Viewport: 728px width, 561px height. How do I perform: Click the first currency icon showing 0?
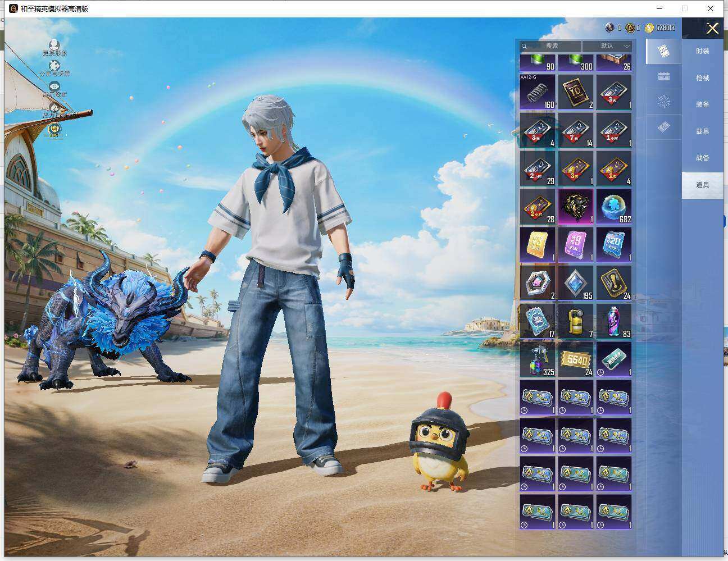[609, 28]
